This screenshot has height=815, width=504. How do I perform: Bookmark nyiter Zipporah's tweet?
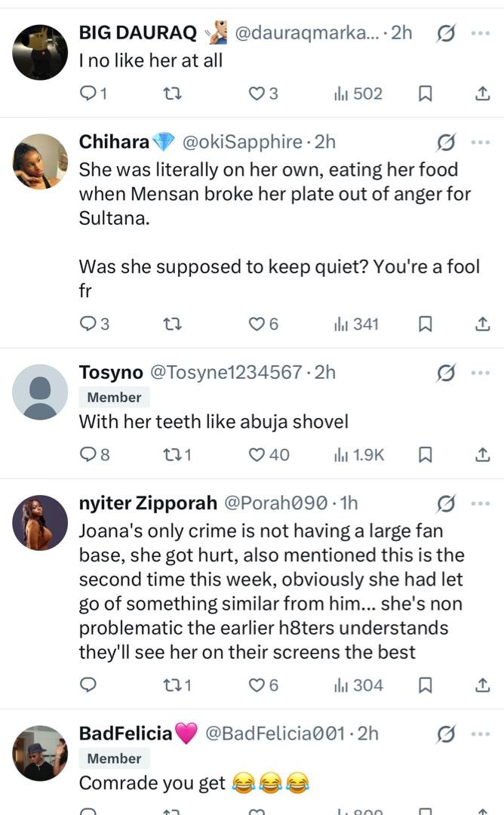point(425,685)
